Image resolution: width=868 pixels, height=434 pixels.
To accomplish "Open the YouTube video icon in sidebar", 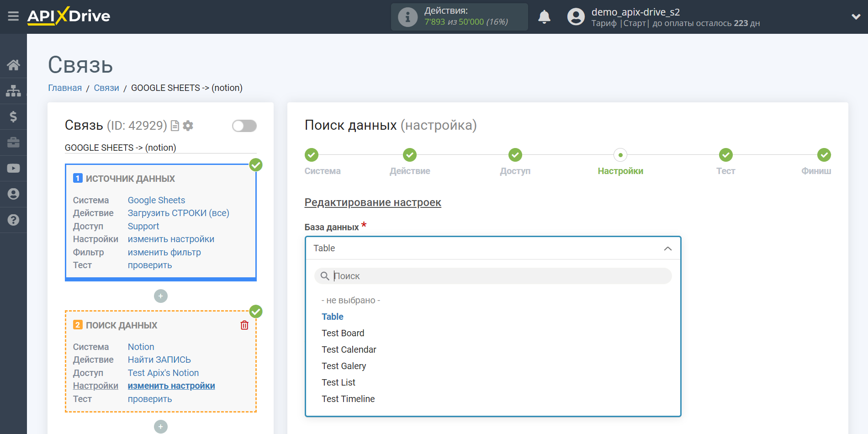I will coord(13,168).
